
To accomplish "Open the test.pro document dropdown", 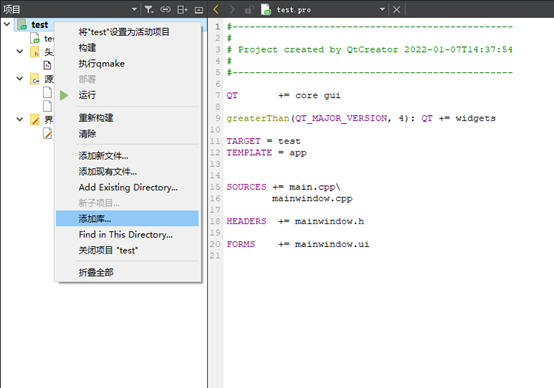I will 382,9.
